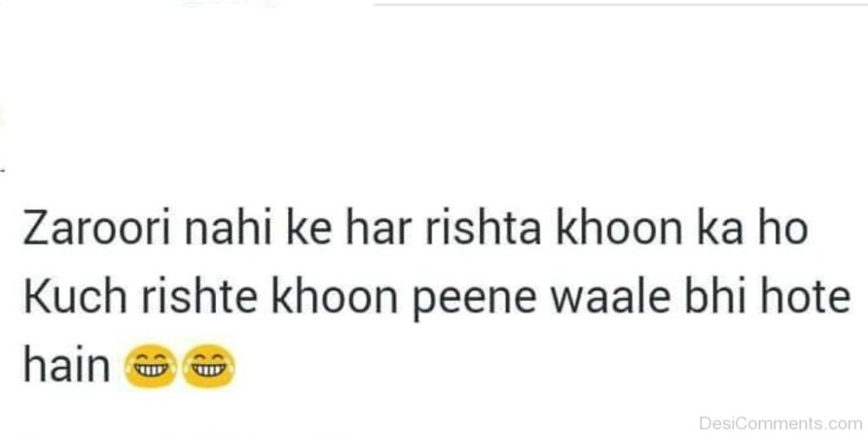Click the gray divider line at top

(x=620, y=4)
